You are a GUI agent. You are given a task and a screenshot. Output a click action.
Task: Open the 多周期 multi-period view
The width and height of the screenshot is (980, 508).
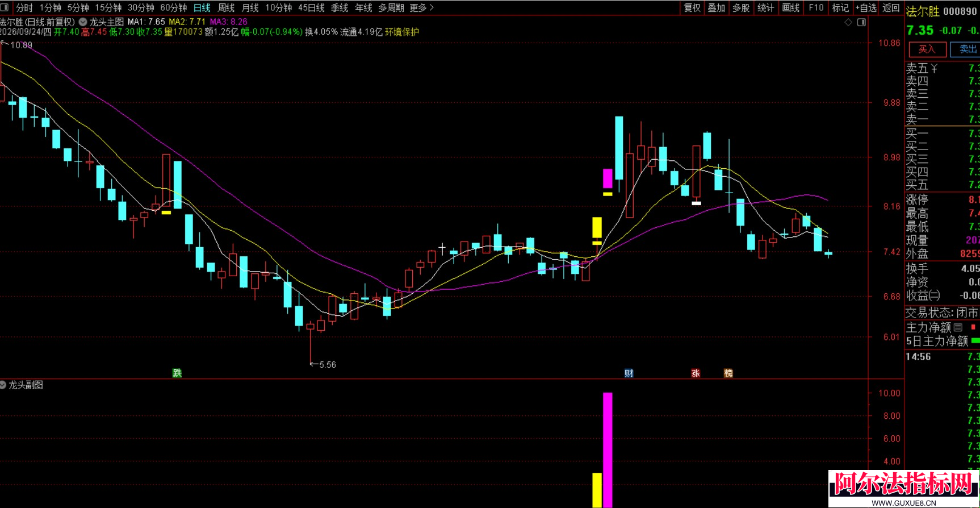[391, 7]
